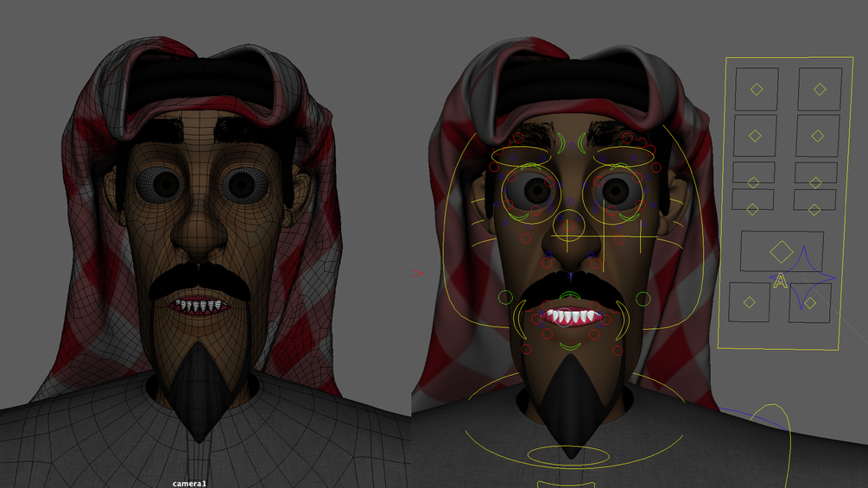
Task: Select left green bracket control between eyebrows
Action: (x=561, y=143)
